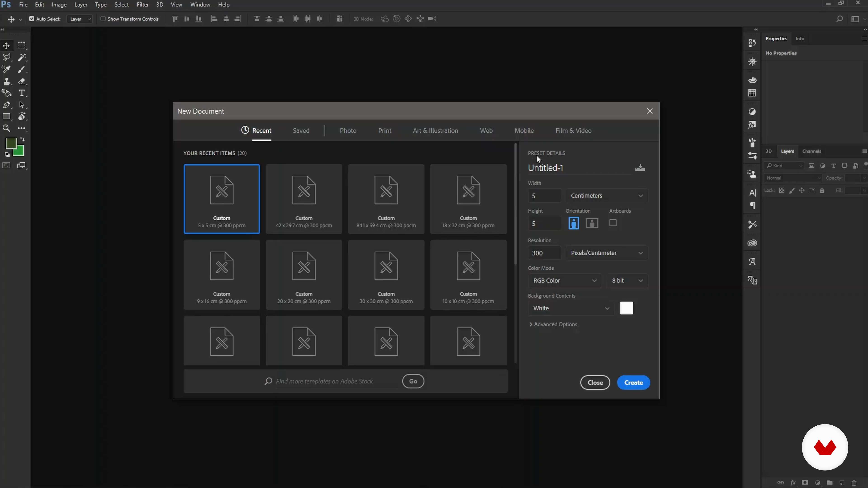
Task: Toggle lock image pixels brush icon
Action: click(x=792, y=190)
